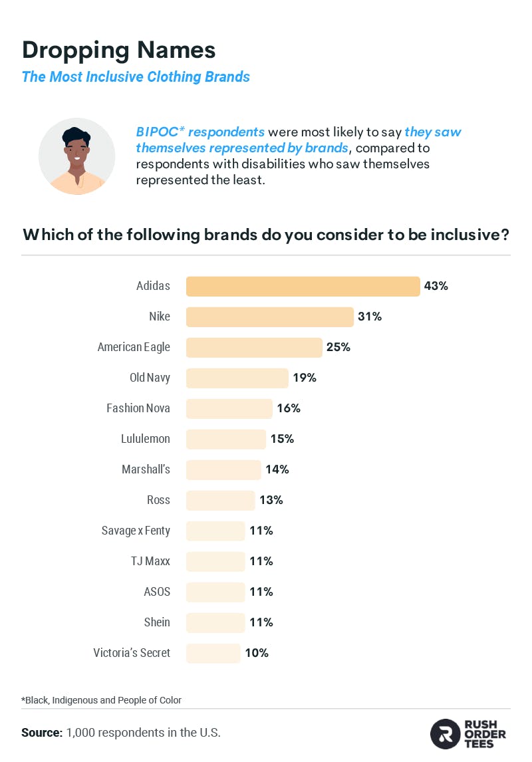
Task: Click the Dropping Names title
Action: (x=118, y=50)
